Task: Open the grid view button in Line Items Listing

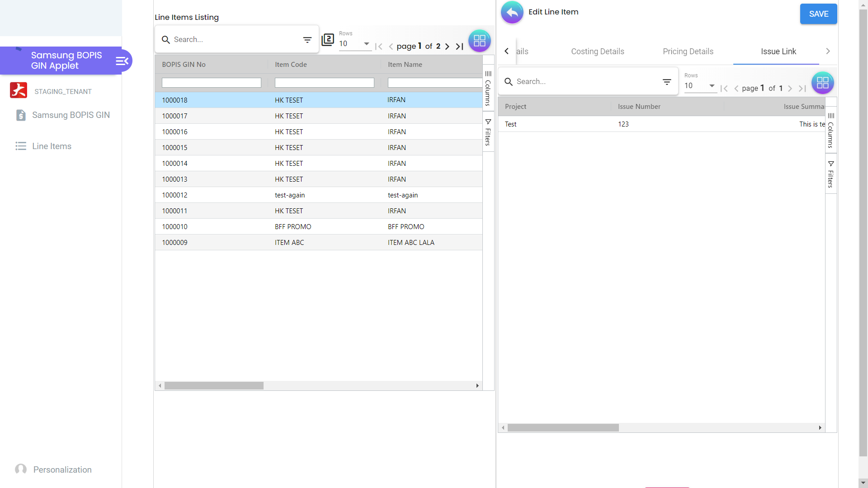Action: [x=479, y=41]
